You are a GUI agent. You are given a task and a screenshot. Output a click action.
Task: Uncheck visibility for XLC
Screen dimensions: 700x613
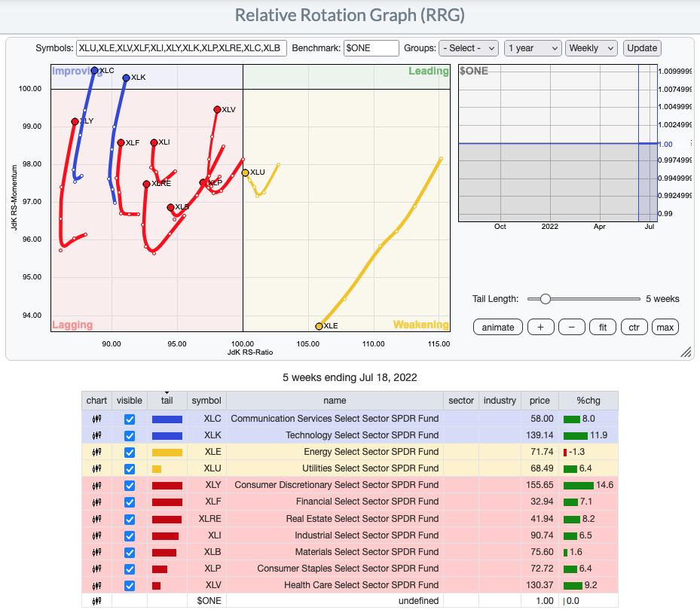(x=130, y=419)
